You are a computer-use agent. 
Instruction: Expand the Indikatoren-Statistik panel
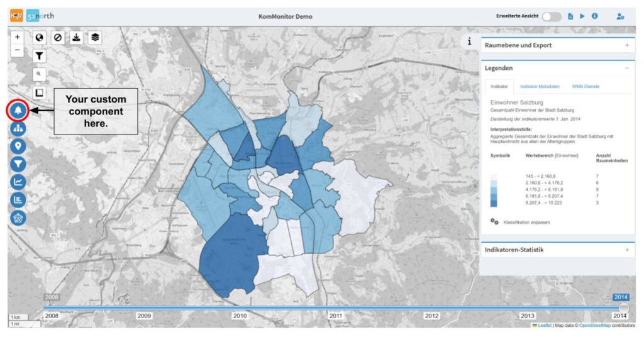(626, 250)
